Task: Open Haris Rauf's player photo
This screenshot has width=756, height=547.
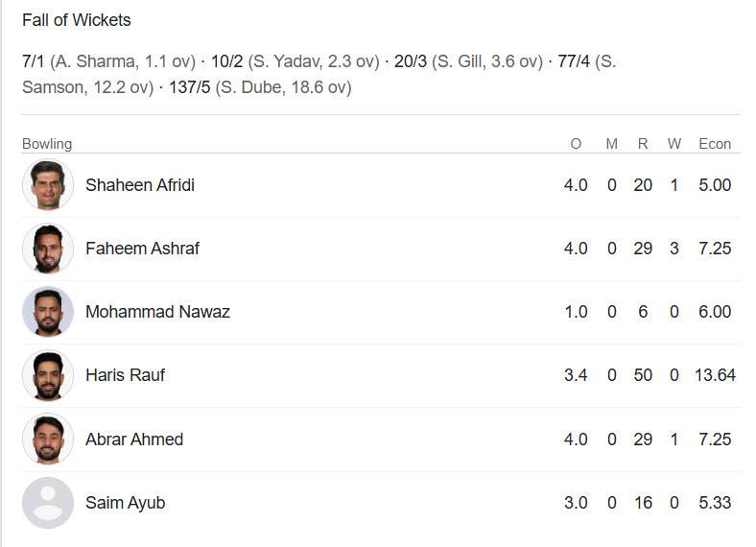Action: 48,375
